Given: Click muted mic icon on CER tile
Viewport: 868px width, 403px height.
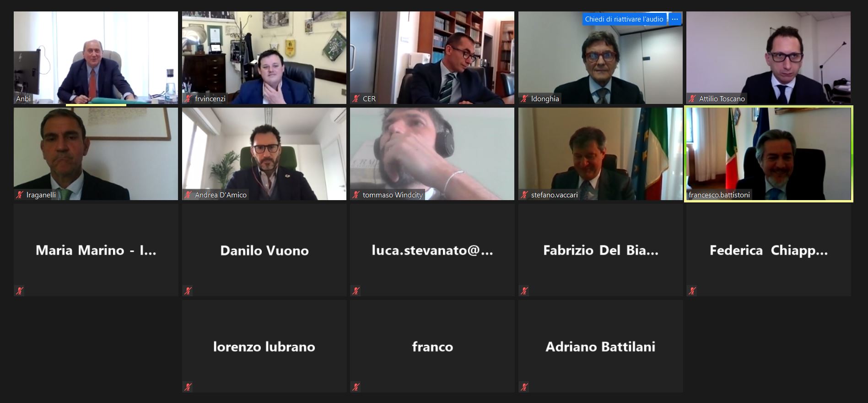Looking at the screenshot, I should [356, 98].
